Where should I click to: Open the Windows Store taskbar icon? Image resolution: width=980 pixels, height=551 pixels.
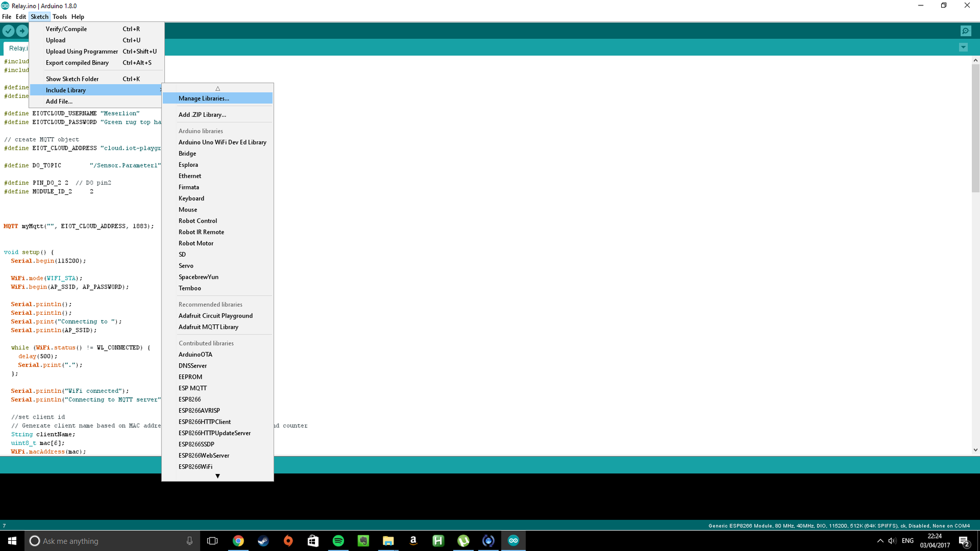313,541
